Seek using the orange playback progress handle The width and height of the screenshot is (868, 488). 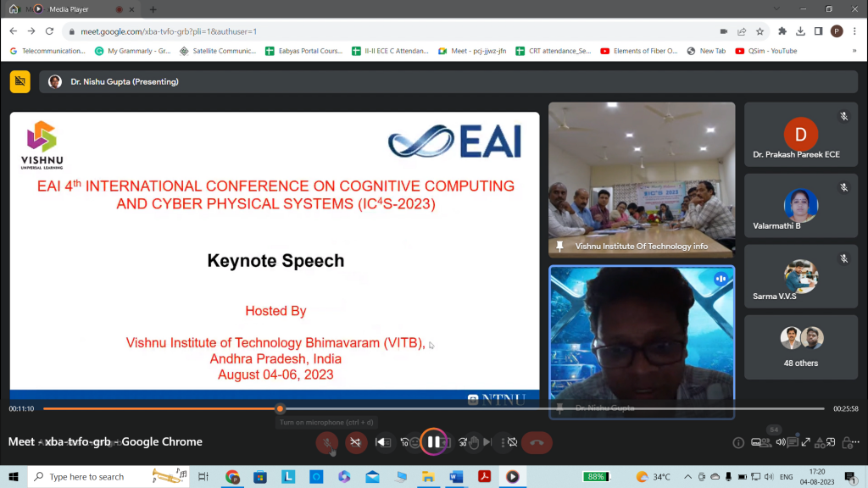(280, 409)
